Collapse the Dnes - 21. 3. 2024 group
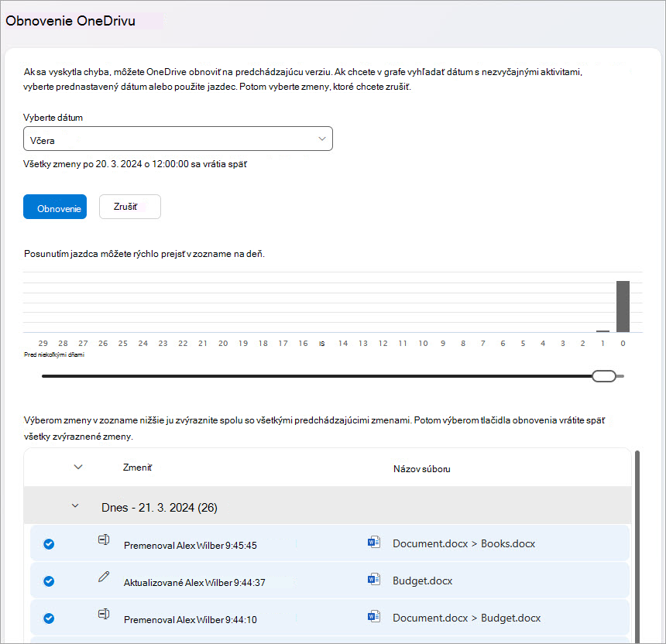Image resolution: width=666 pixels, height=644 pixels. click(x=75, y=506)
